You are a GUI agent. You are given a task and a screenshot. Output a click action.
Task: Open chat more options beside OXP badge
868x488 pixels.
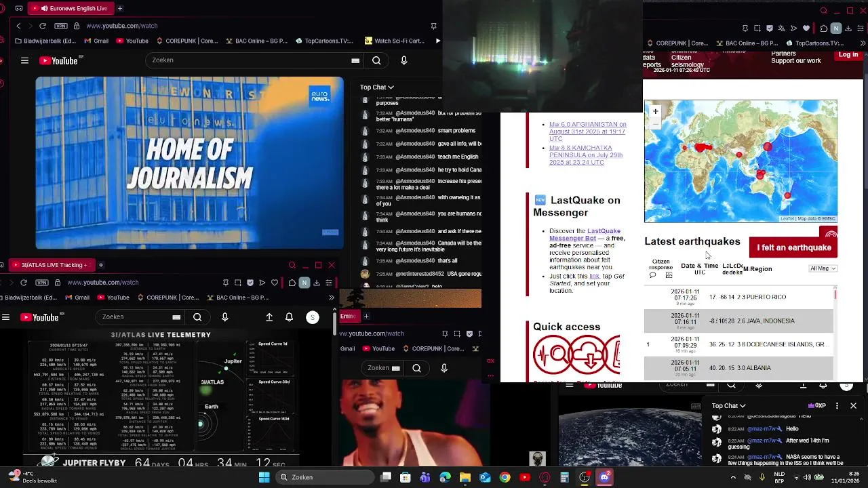837,405
